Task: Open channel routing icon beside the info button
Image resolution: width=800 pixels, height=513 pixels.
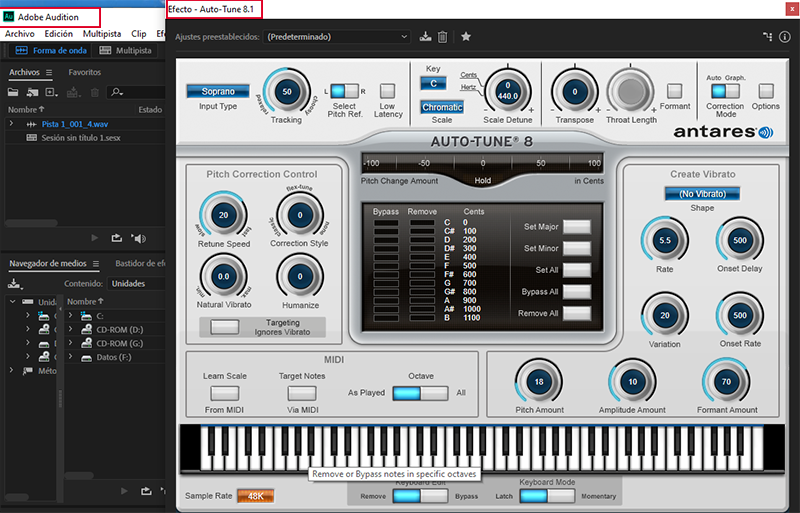Action: pyautogui.click(x=767, y=37)
